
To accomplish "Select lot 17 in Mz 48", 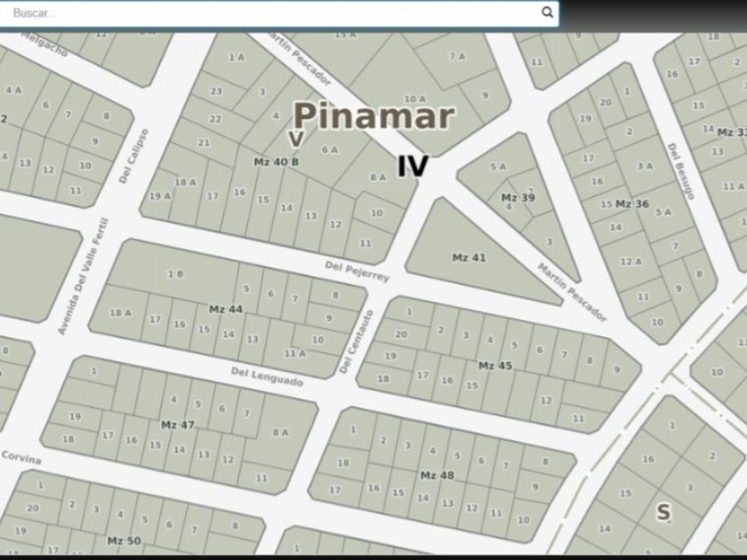I will (x=335, y=490).
